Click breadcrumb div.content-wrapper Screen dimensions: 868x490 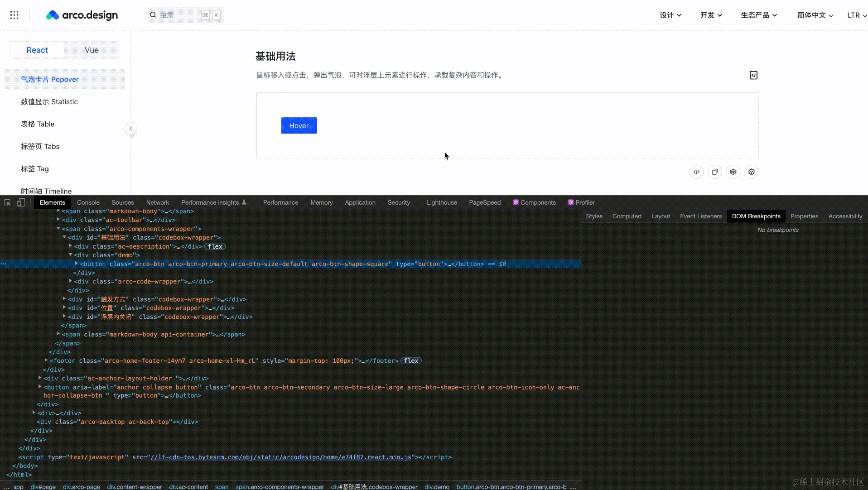point(135,487)
